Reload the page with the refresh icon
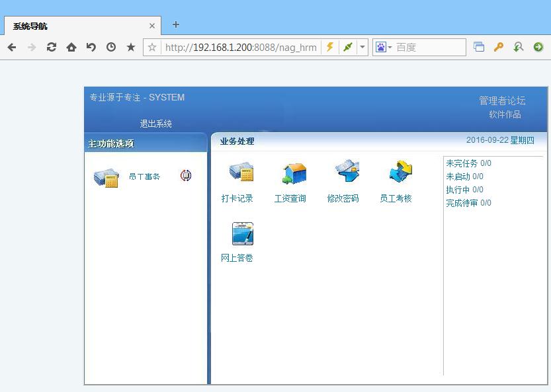Image resolution: width=551 pixels, height=392 pixels. [x=52, y=47]
